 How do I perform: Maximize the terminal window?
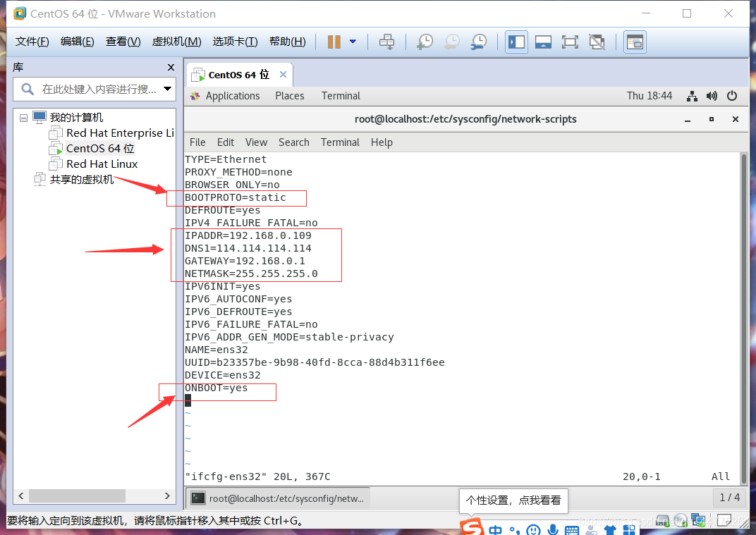coord(711,120)
